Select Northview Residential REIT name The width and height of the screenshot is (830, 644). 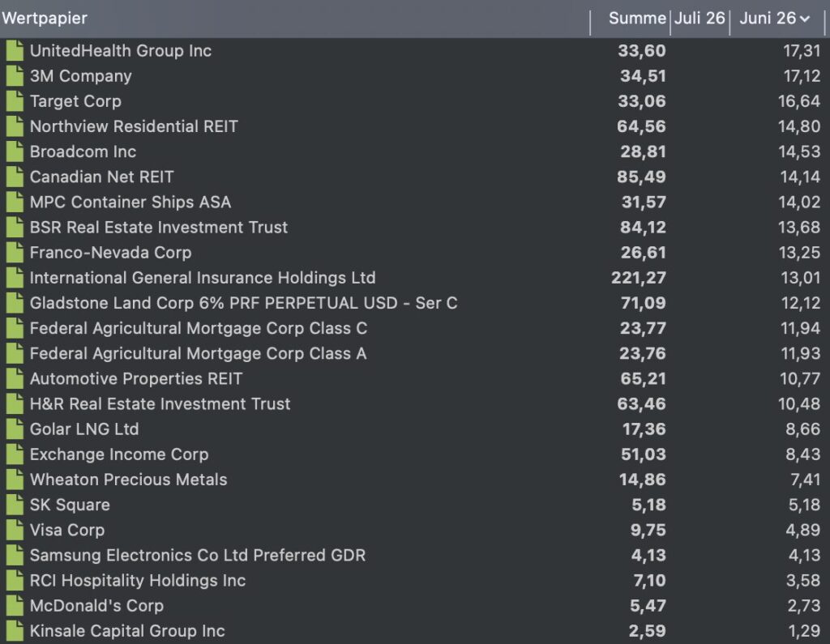[134, 126]
